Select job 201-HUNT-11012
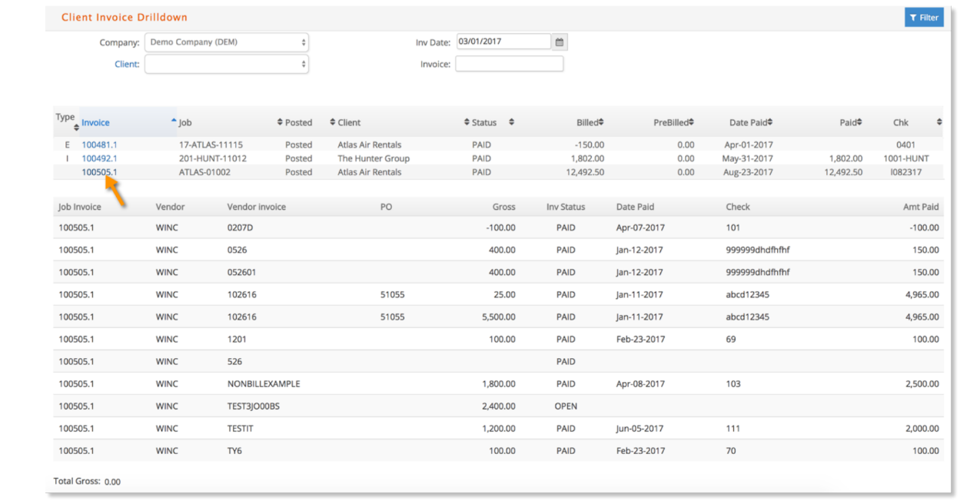 click(213, 158)
